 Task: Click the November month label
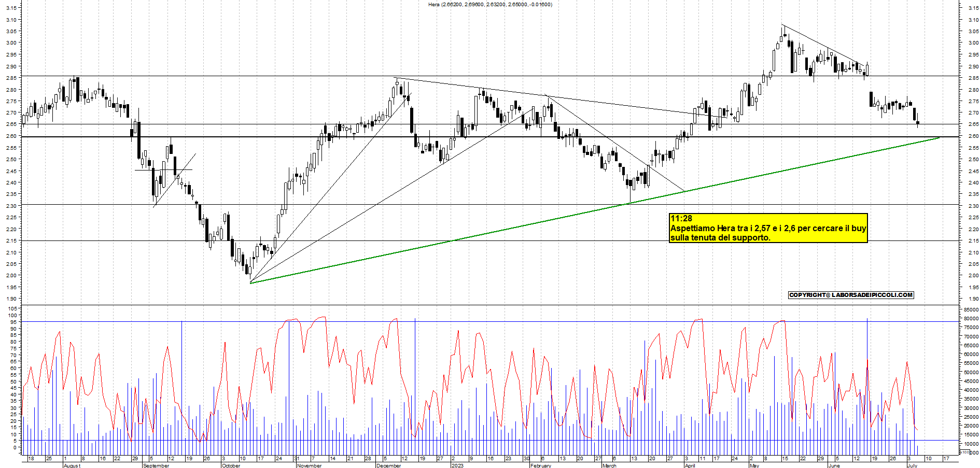click(309, 465)
